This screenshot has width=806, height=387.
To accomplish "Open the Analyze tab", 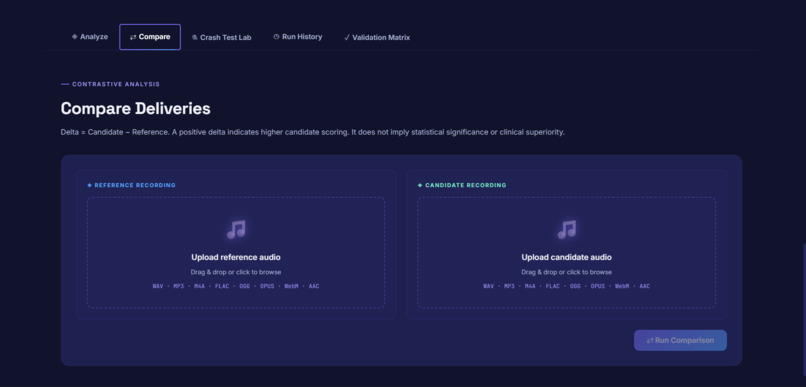I will point(90,37).
